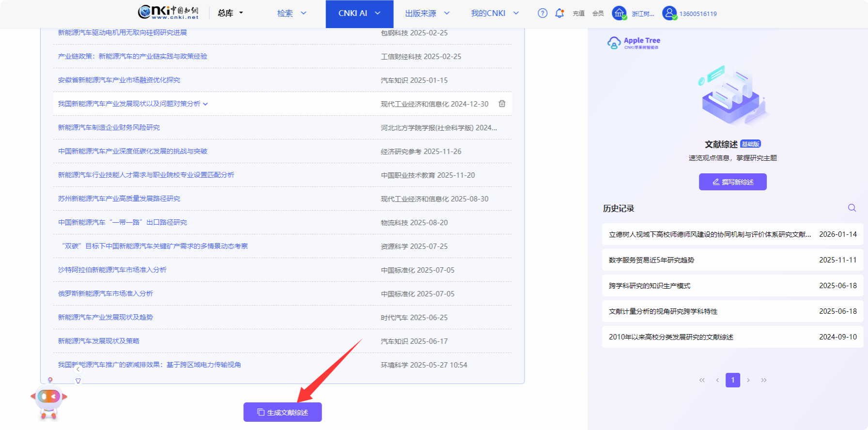The image size is (868, 430).
Task: Open history record 数字服务贸易近5年研究趋势
Action: tap(651, 260)
